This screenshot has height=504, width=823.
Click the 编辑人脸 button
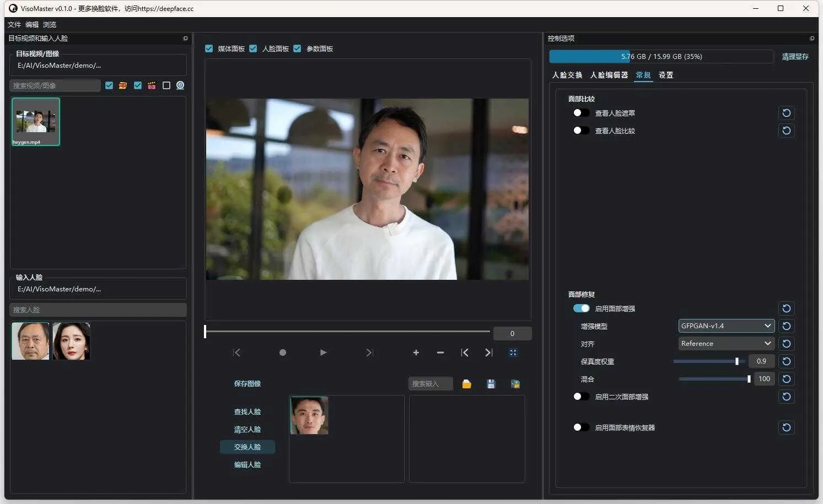tap(248, 465)
